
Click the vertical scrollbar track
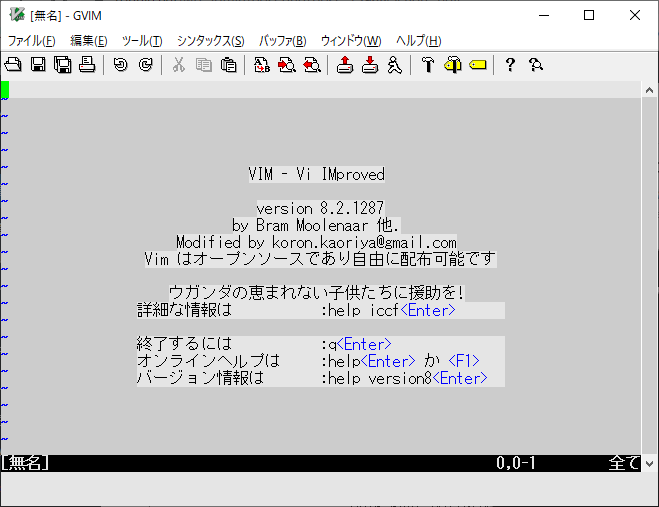(x=649, y=277)
